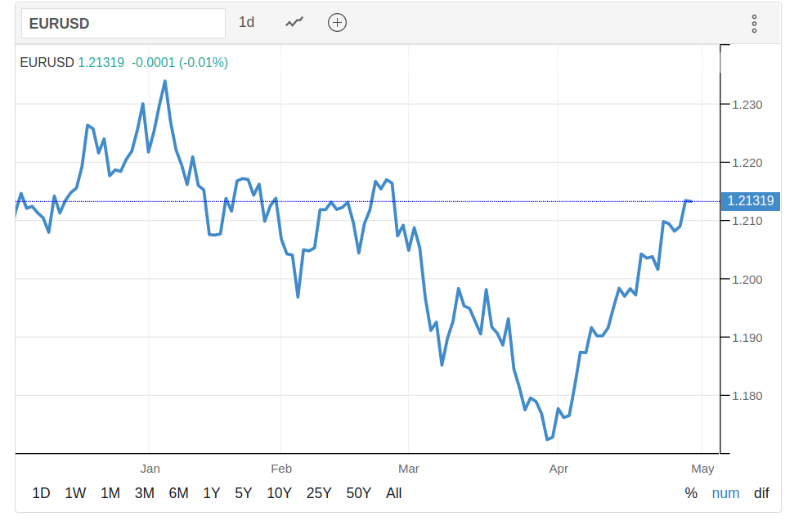Click the add comparison plus icon

[x=337, y=23]
